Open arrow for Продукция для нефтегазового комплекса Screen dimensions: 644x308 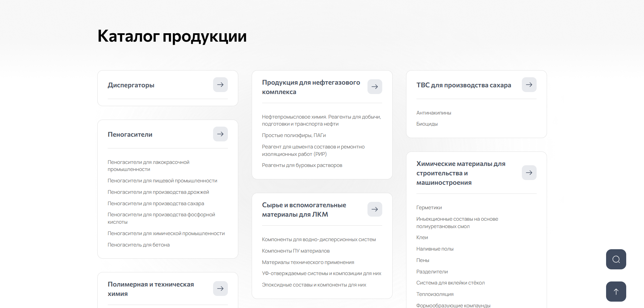coord(375,87)
